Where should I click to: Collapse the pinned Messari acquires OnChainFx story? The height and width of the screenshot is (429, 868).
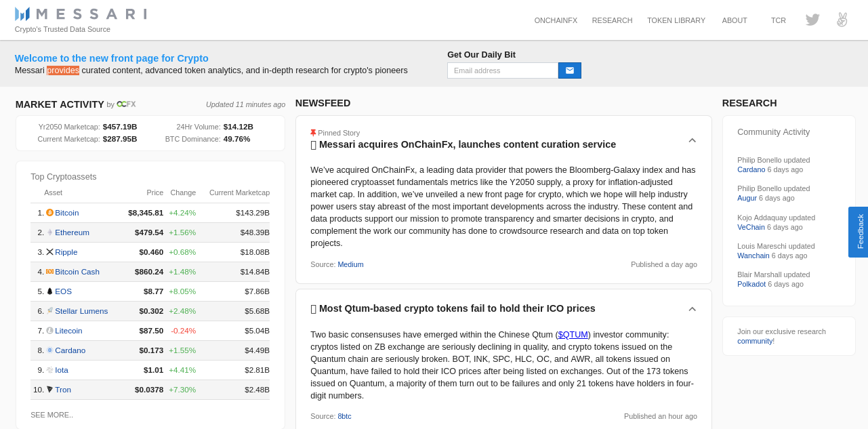point(692,140)
